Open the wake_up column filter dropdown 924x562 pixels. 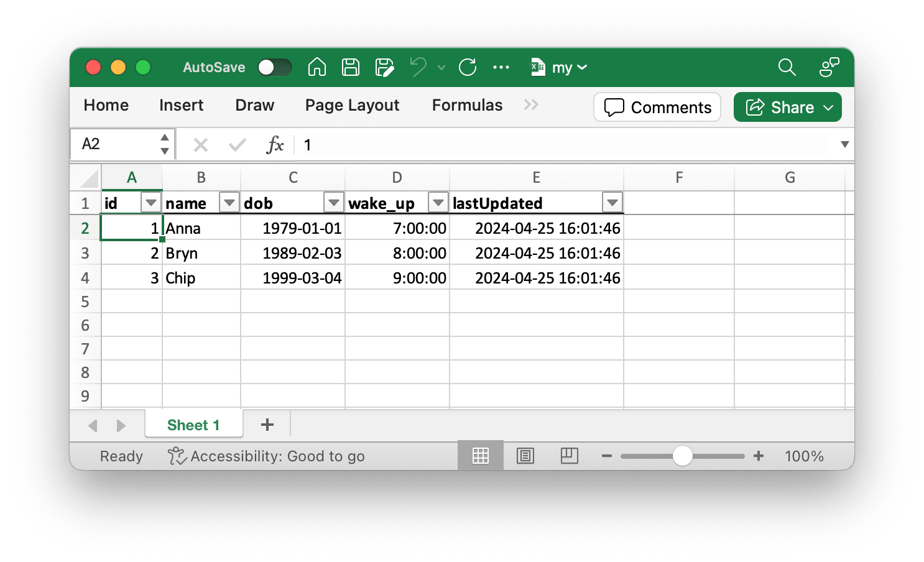438,203
